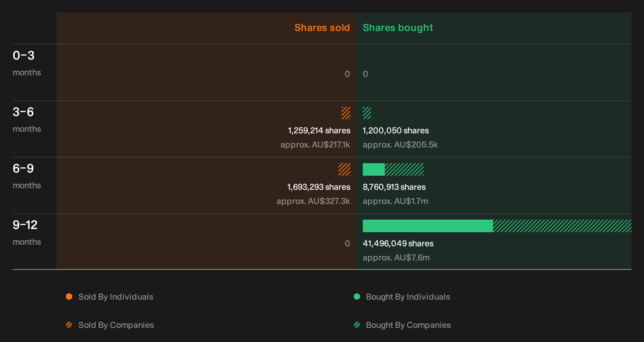Click the 1,259,214 shares sold value
The image size is (644, 342).
click(x=319, y=131)
